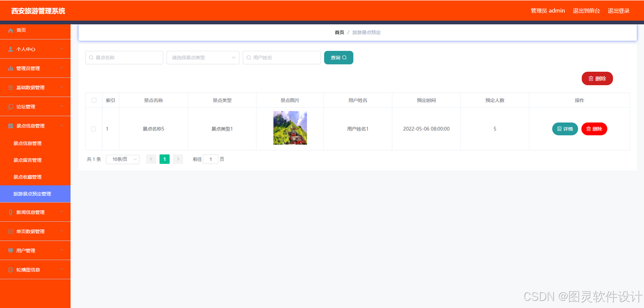Click the 前往 page number input
This screenshot has width=644, height=308.
click(x=211, y=159)
